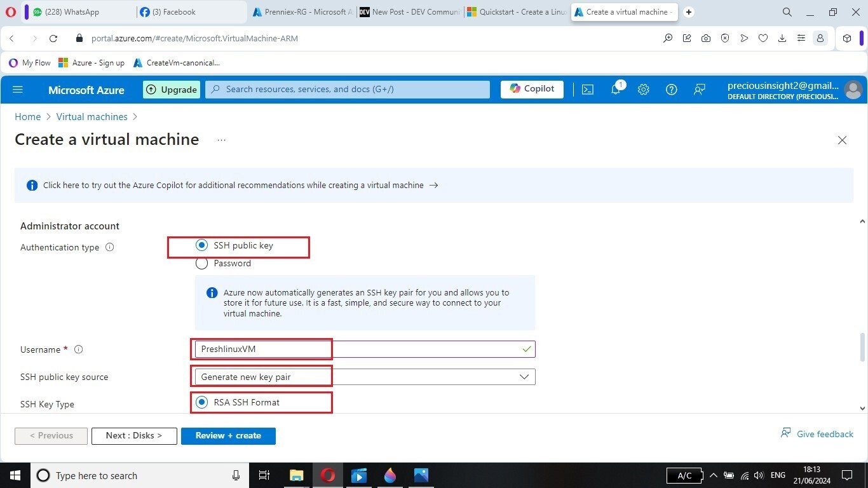Click the heart bookmark icon in address bar

pos(763,38)
